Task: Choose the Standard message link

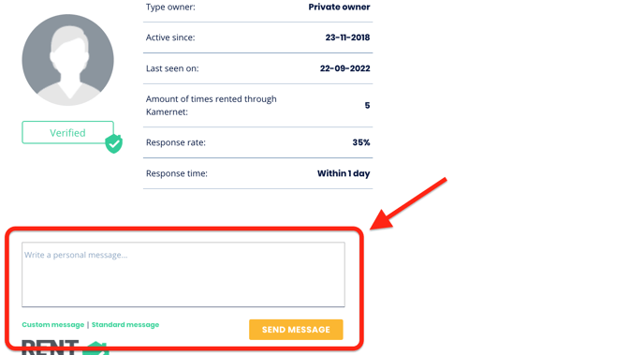Action: (x=125, y=325)
